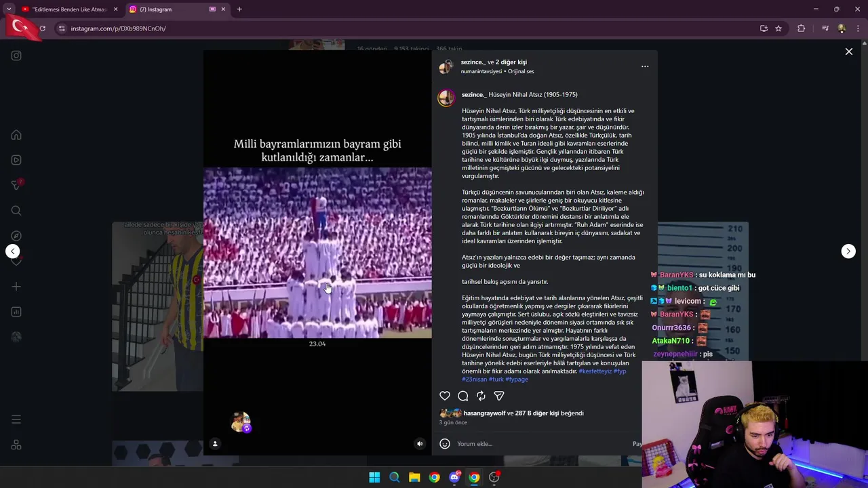Open profile avatar in left sidebar
Viewport: 868px width, 488px height.
click(x=16, y=337)
